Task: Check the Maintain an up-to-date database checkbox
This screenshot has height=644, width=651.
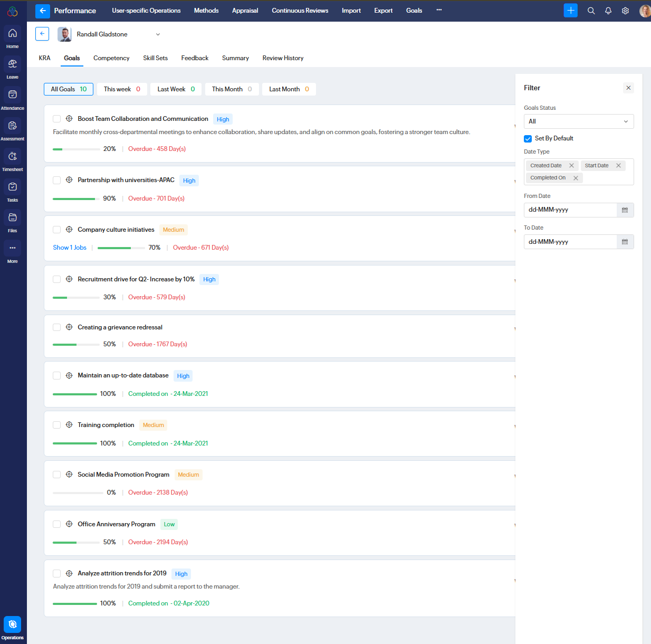Action: point(56,375)
